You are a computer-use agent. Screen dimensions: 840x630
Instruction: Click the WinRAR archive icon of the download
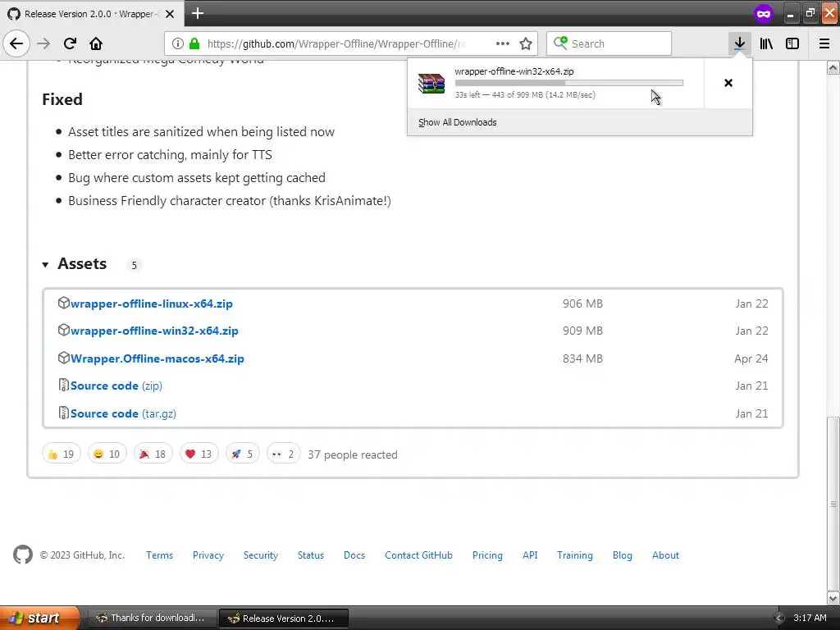(431, 84)
